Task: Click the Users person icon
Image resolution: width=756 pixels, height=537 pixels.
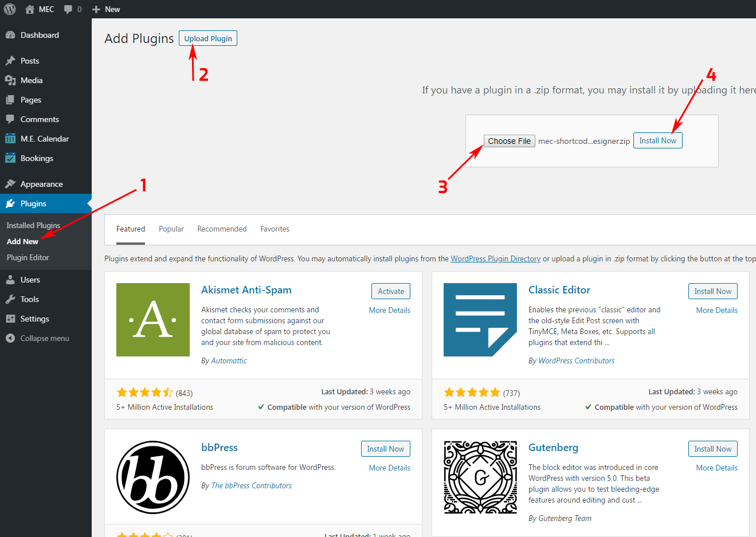Action: (x=10, y=280)
